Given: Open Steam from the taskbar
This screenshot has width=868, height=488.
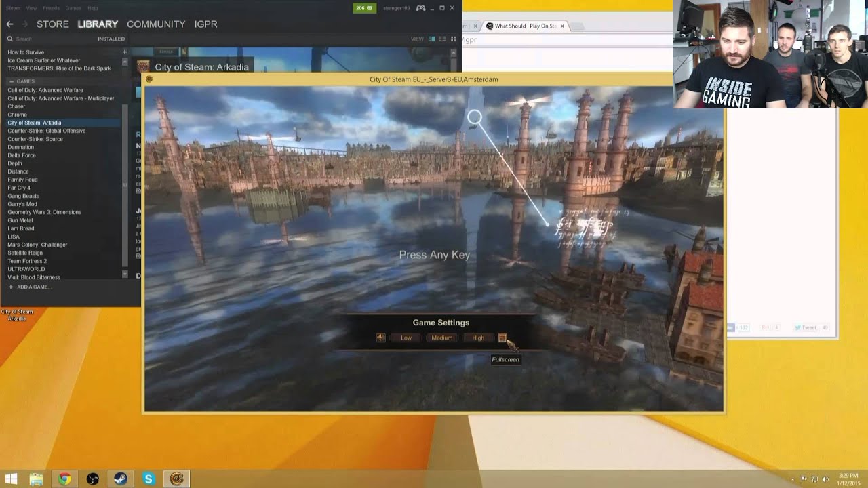Looking at the screenshot, I should coord(120,479).
